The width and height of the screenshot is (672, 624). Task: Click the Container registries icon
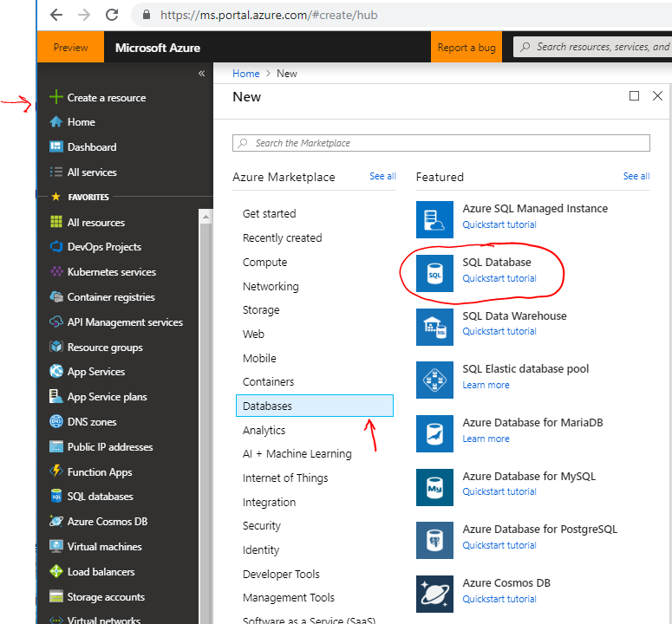[56, 296]
